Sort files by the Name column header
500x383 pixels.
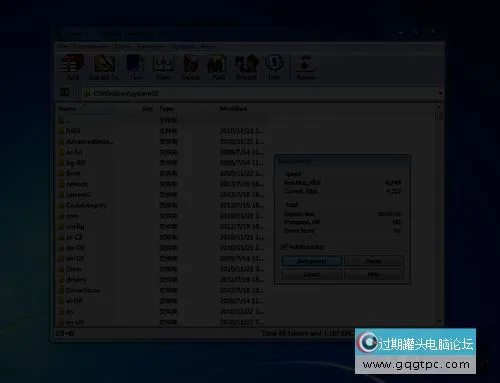point(86,109)
